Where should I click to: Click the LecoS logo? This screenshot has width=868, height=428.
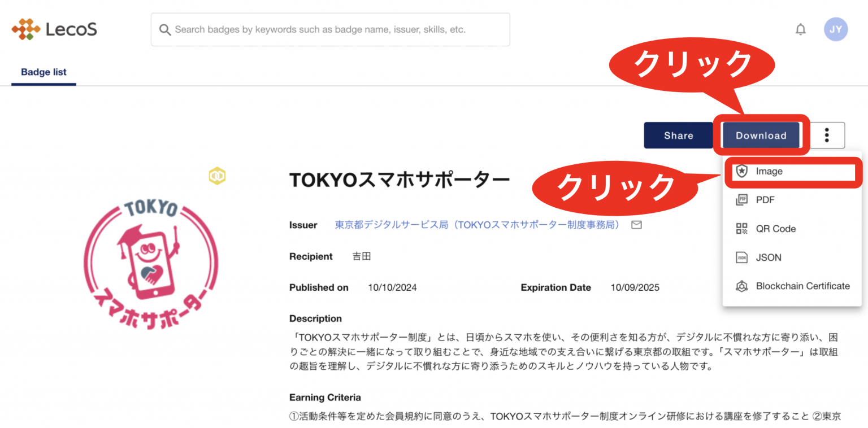click(x=54, y=29)
